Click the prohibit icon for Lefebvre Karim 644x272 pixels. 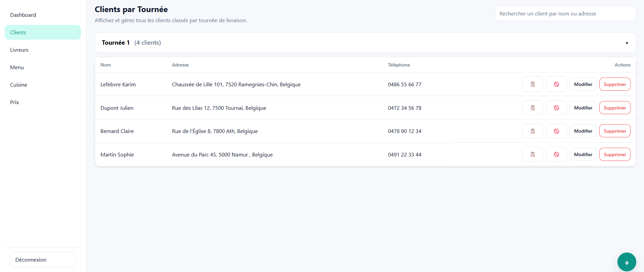pos(556,84)
